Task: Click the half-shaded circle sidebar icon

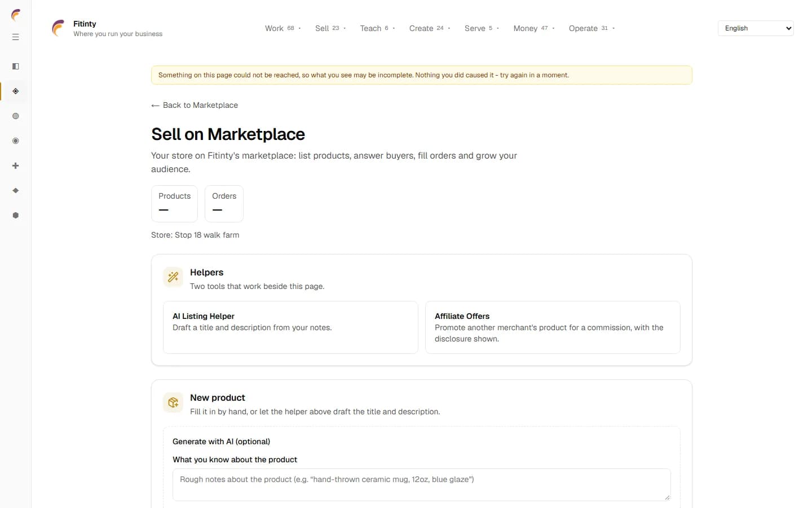Action: [x=16, y=116]
